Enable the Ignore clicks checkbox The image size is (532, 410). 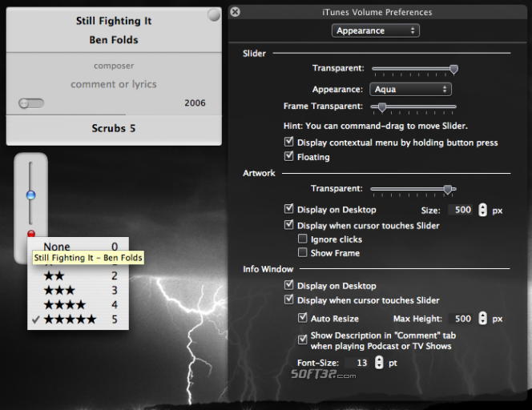[x=303, y=239]
